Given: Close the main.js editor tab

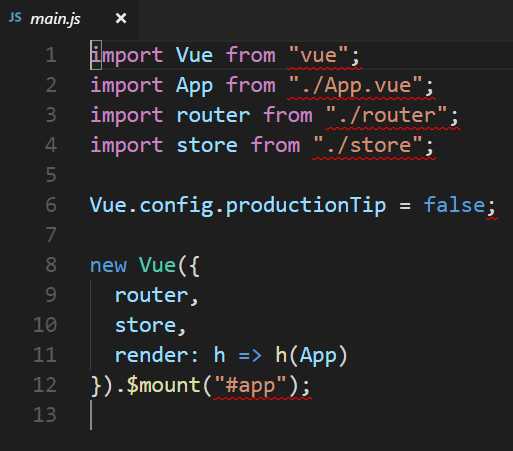Looking at the screenshot, I should point(121,18).
